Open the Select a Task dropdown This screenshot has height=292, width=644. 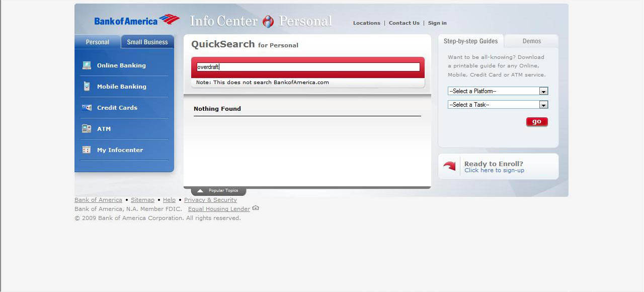498,105
